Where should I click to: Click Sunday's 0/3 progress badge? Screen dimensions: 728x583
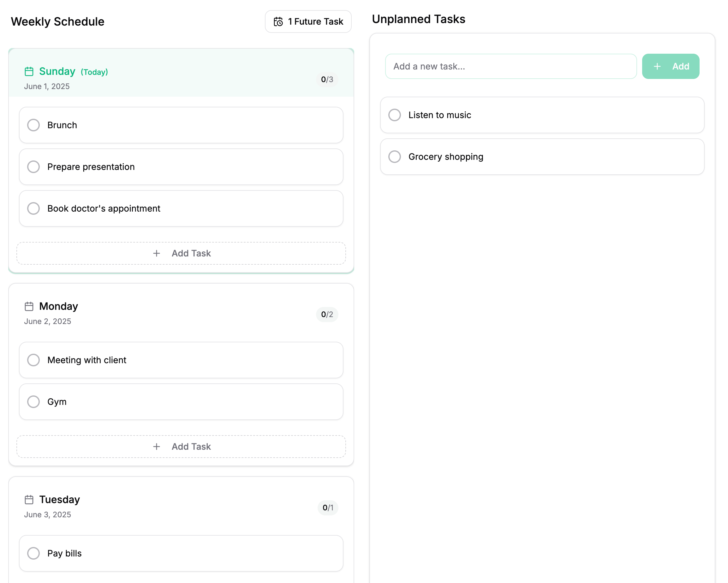point(327,80)
